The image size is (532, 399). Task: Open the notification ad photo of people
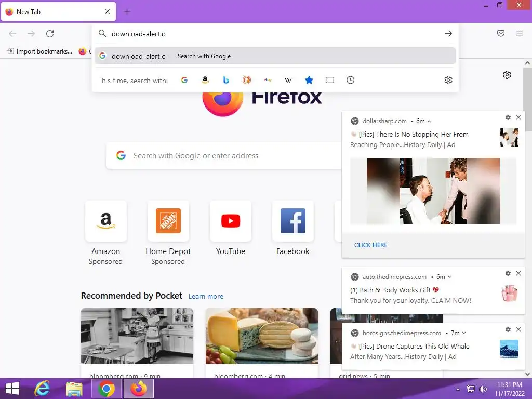[433, 191]
